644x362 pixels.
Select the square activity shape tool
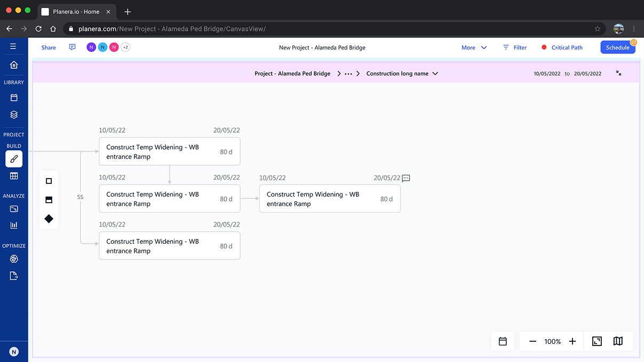(49, 181)
